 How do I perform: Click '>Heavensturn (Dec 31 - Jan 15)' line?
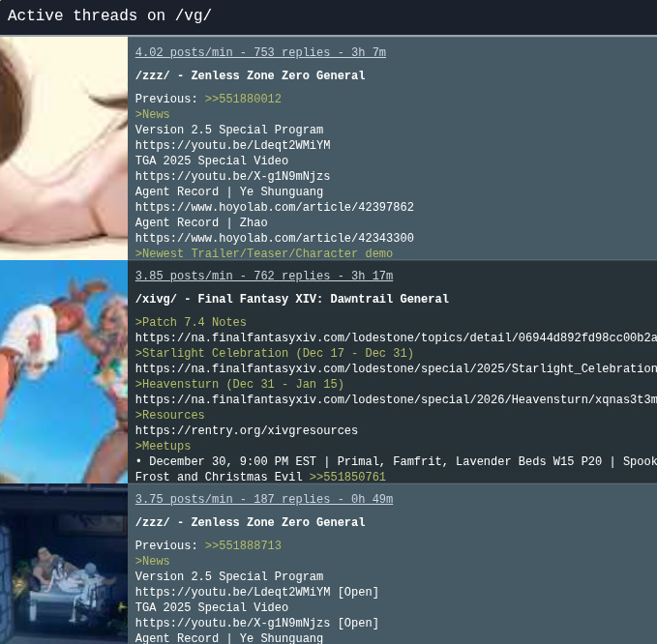click(x=239, y=384)
